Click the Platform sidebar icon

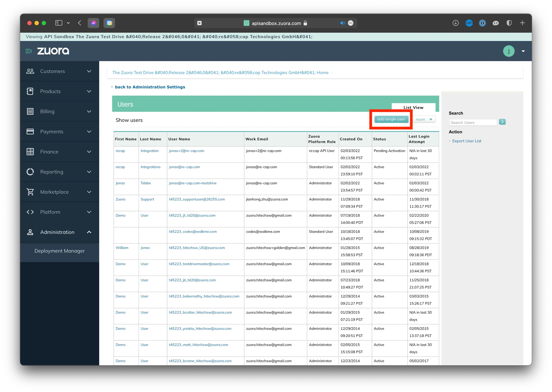point(30,212)
